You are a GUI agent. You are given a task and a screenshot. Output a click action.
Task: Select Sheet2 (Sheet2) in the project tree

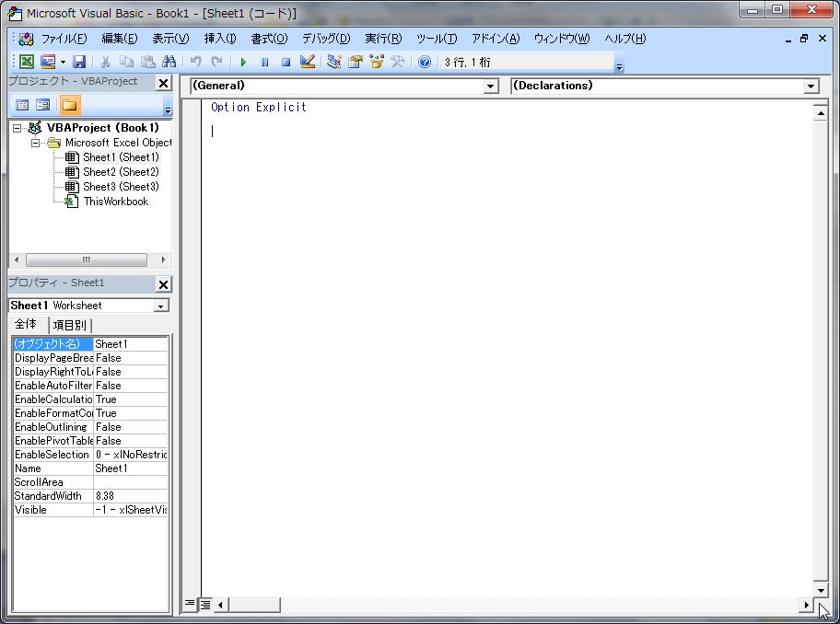click(x=121, y=172)
